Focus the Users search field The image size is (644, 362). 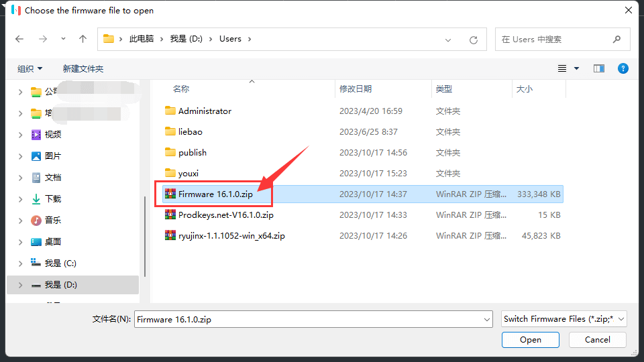tap(562, 40)
